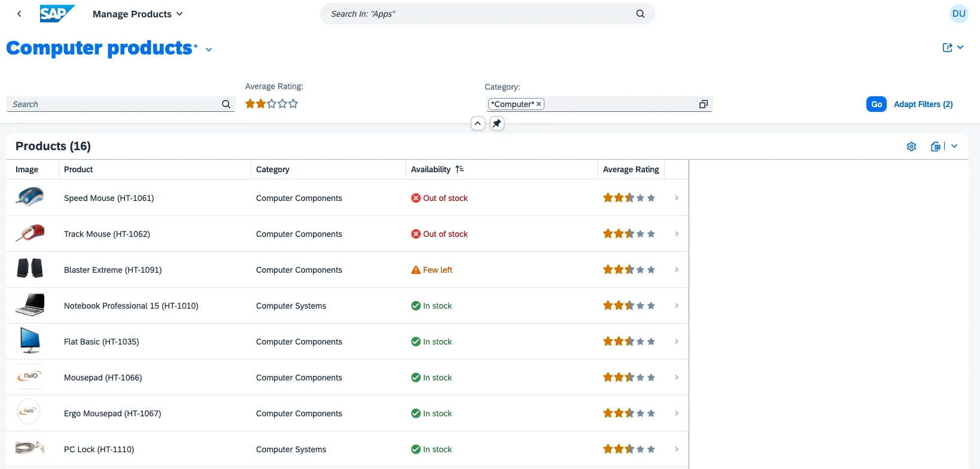
Task: Click the back navigation arrow
Action: point(19,14)
